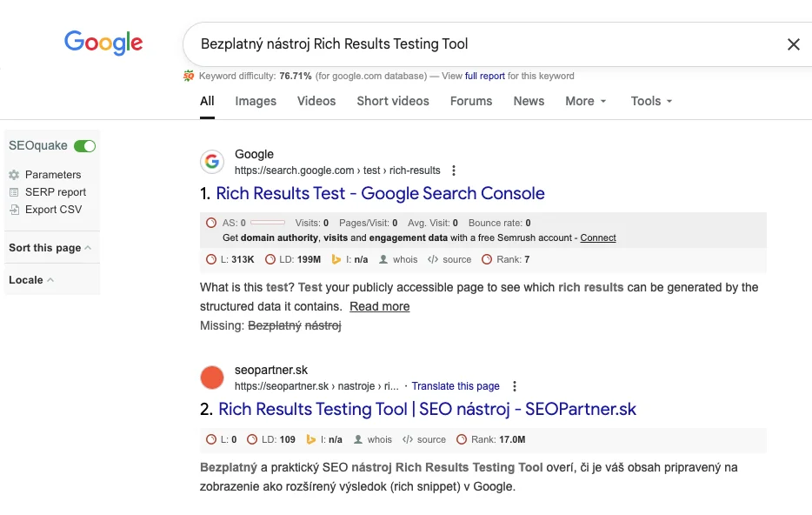
Task: Open the SERP report
Action: [55, 192]
